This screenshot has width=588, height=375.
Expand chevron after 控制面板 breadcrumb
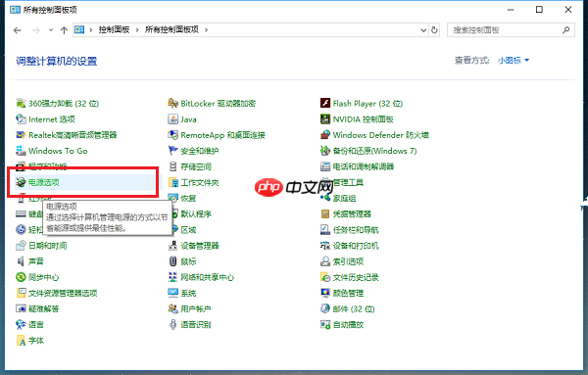[137, 30]
